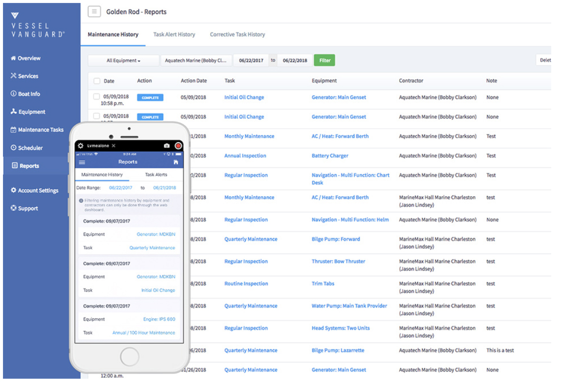Viewport: 565px width, 392px height.
Task: Switch to Task Alert History tab
Action: point(174,34)
